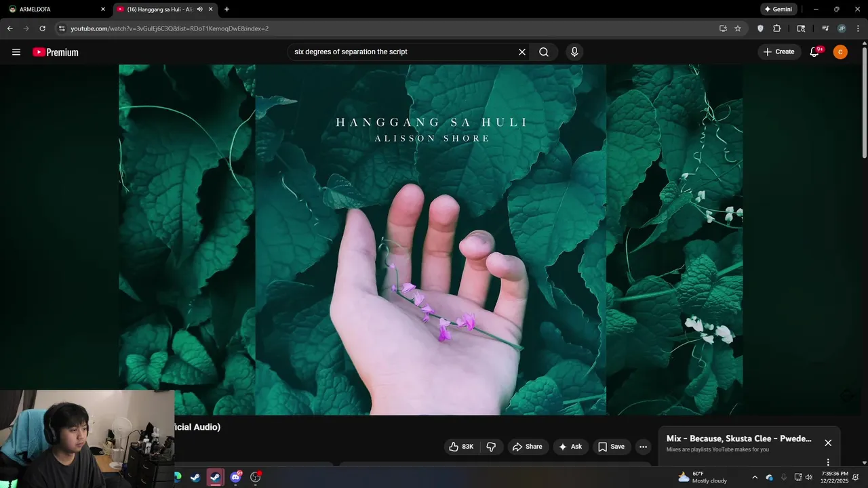Click the microphone tray icon

click(x=784, y=477)
